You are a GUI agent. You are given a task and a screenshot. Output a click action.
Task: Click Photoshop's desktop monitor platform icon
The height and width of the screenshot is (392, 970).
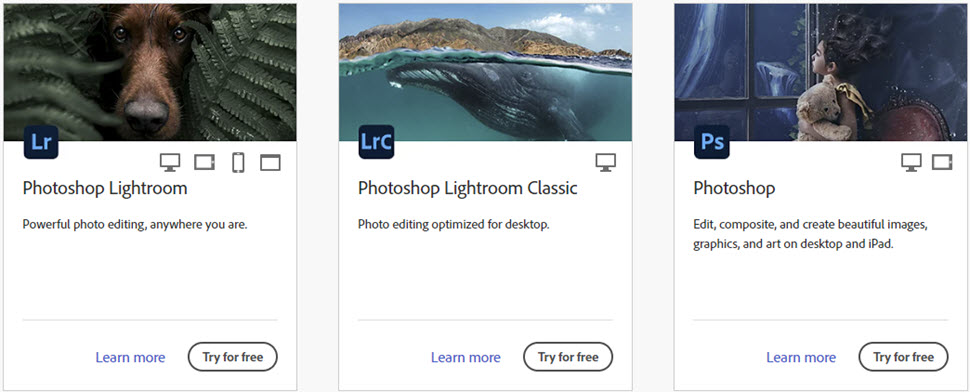click(911, 163)
